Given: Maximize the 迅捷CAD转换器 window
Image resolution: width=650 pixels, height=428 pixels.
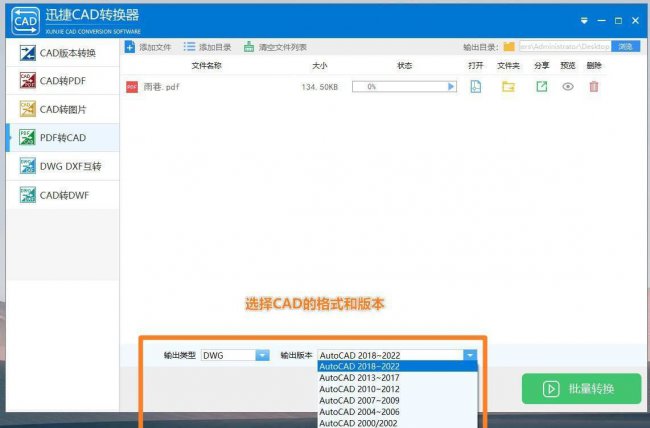Looking at the screenshot, I should (618, 21).
